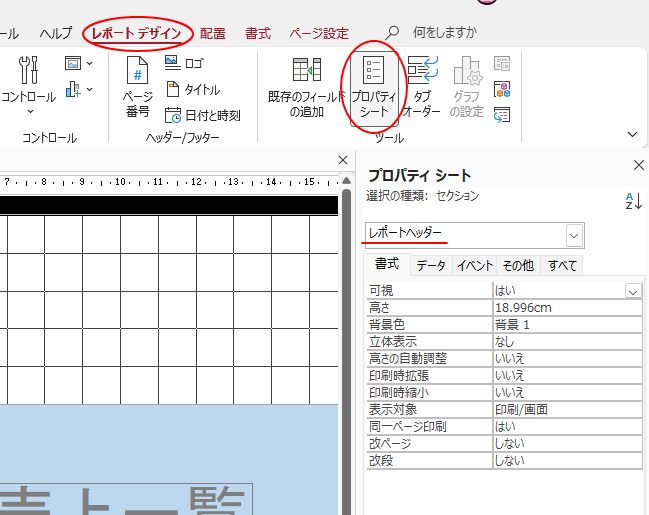Click the search magnifier icon
Viewport: 649px width, 515px height.
point(392,32)
